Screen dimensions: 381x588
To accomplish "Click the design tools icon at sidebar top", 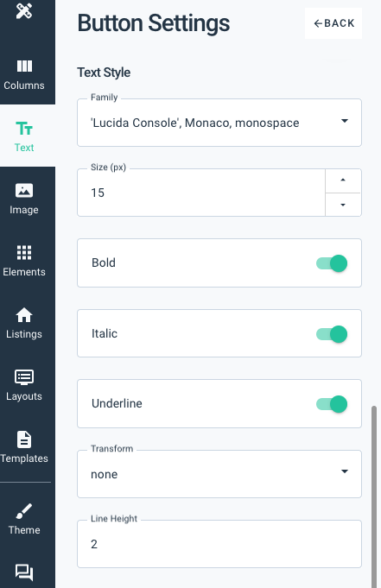I will pos(24,10).
